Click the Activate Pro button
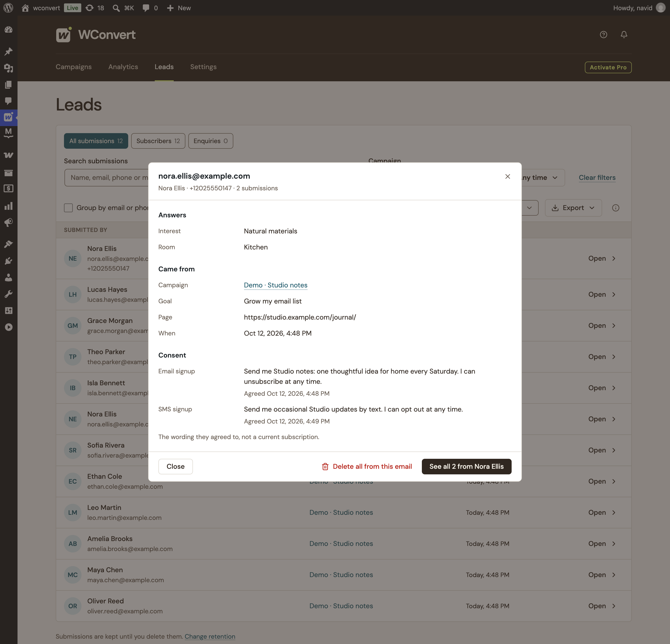Image resolution: width=670 pixels, height=644 pixels. pyautogui.click(x=608, y=67)
